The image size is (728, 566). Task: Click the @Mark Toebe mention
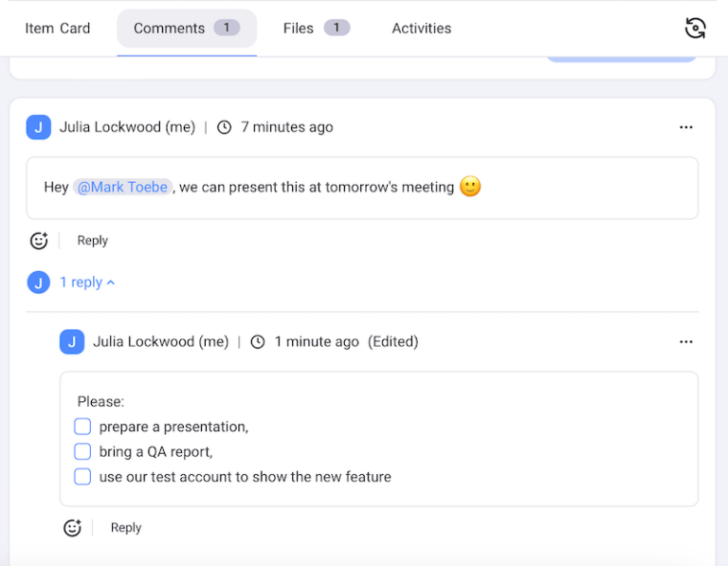122,187
